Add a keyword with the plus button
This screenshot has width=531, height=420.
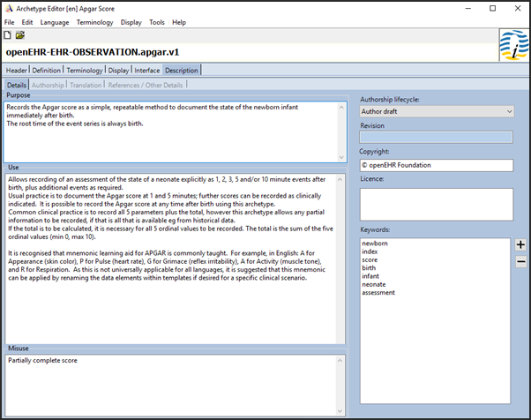click(x=520, y=244)
